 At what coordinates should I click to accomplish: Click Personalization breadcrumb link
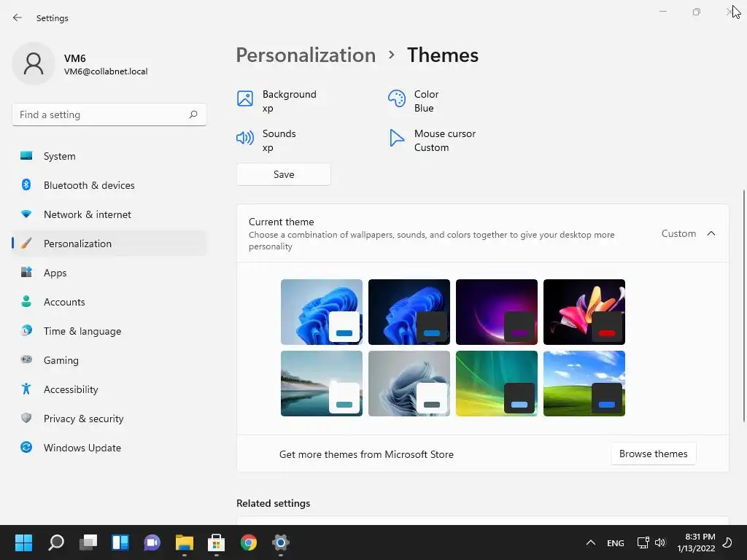coord(306,55)
